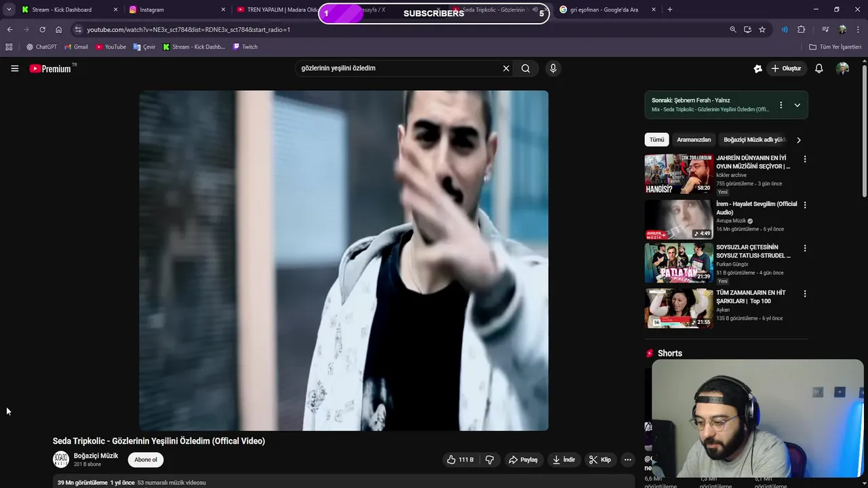Open Boğaziçi Müzik channel avatar

[x=61, y=459]
